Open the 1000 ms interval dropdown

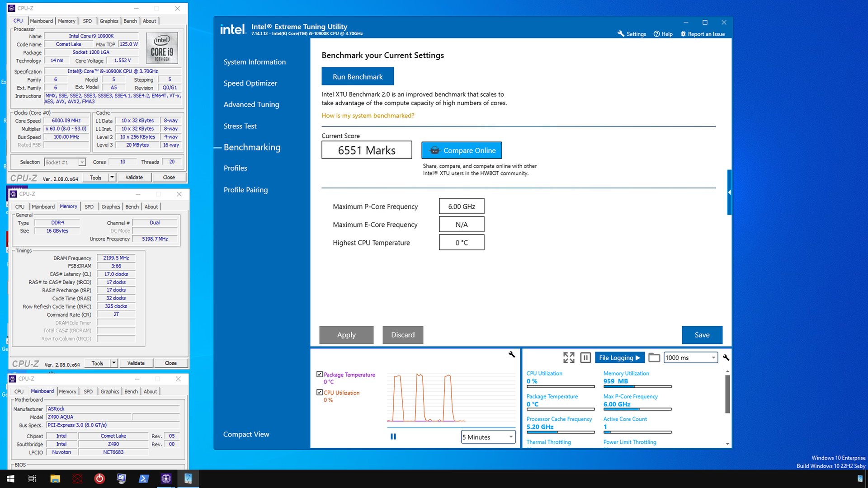click(x=691, y=357)
